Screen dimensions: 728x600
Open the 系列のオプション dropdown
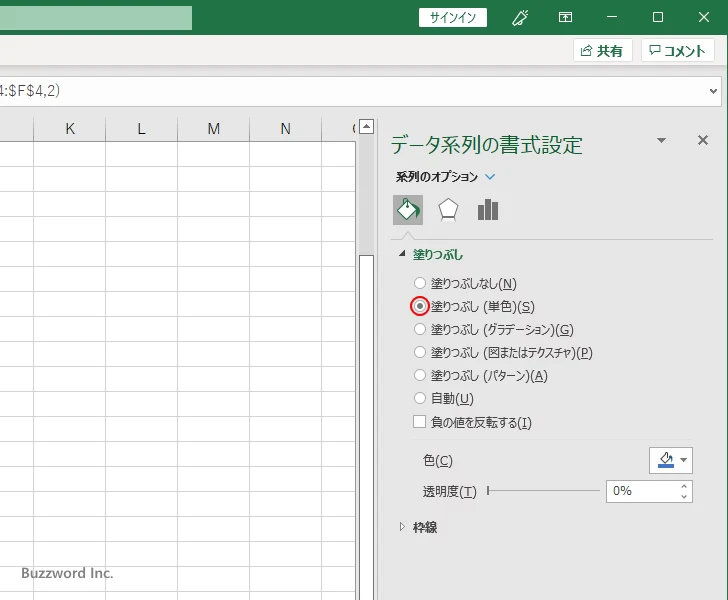click(x=490, y=177)
